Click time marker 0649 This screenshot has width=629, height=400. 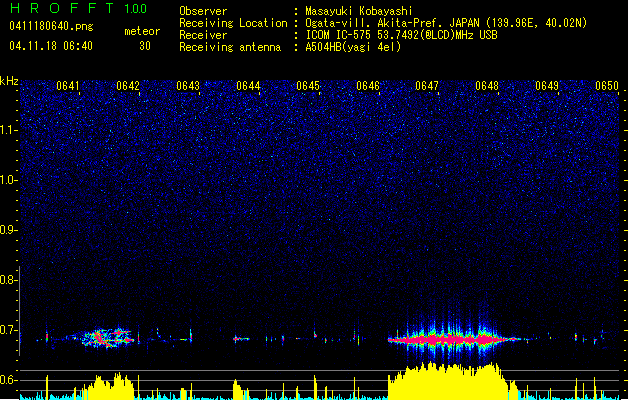pyautogui.click(x=547, y=86)
